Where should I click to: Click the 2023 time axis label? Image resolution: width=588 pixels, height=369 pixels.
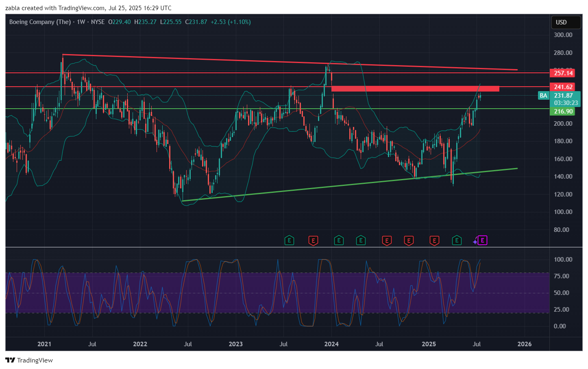[x=236, y=344]
